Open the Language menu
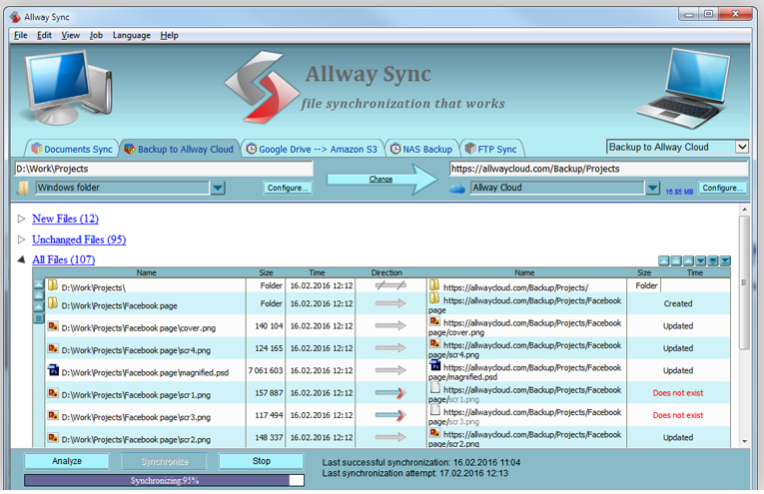This screenshot has height=494, width=764. (x=132, y=35)
